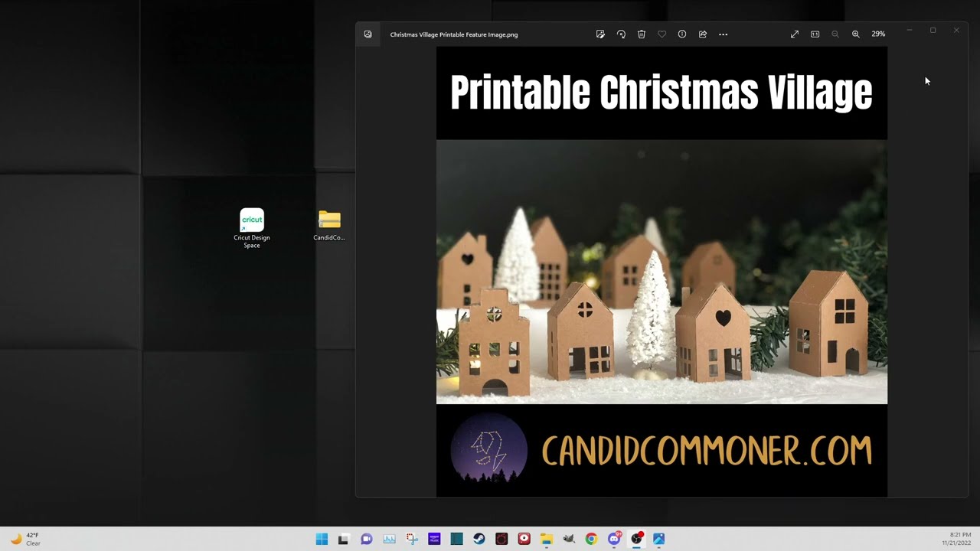Screen dimensions: 980x551
Task: Click the zoom in magnifier icon
Action: 856,34
